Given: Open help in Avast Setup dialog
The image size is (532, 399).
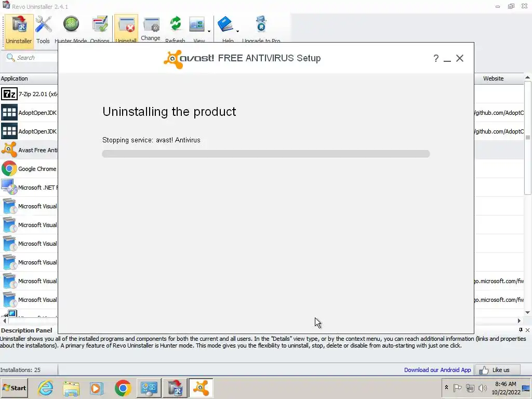Looking at the screenshot, I should 436,58.
